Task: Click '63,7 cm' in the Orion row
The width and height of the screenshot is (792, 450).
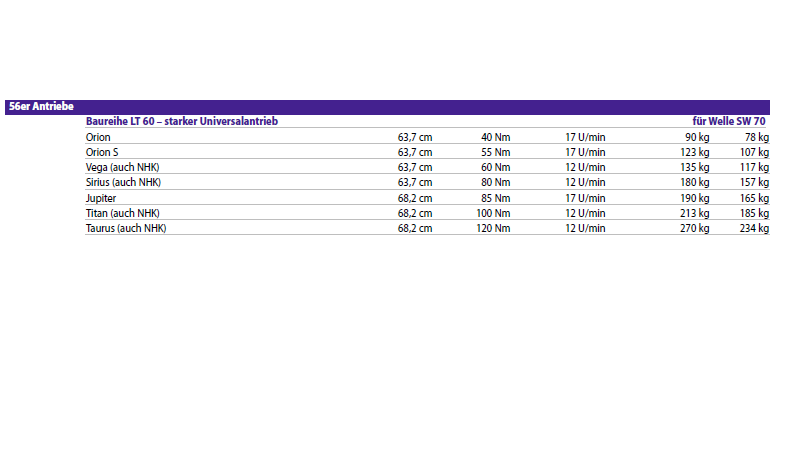Action: pyautogui.click(x=415, y=137)
